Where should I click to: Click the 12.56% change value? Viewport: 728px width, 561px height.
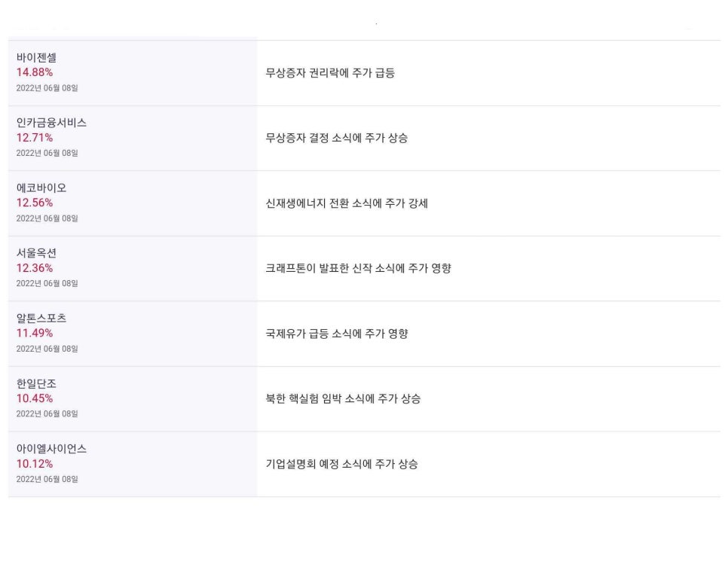(35, 203)
